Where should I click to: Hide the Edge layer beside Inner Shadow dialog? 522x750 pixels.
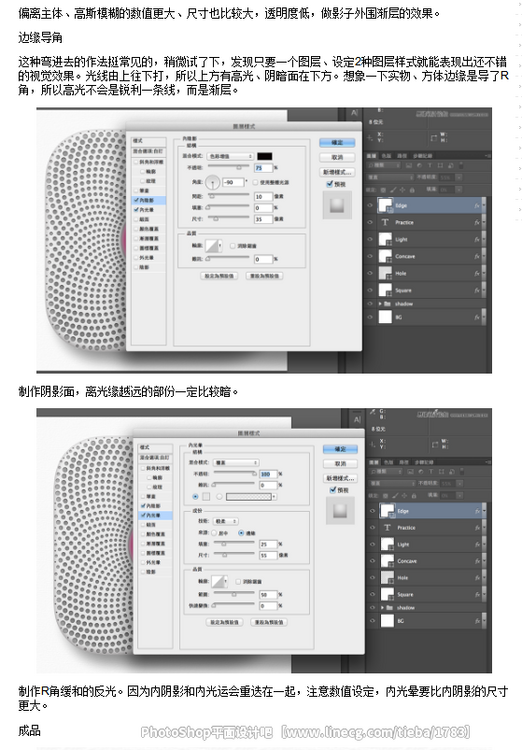pos(370,206)
